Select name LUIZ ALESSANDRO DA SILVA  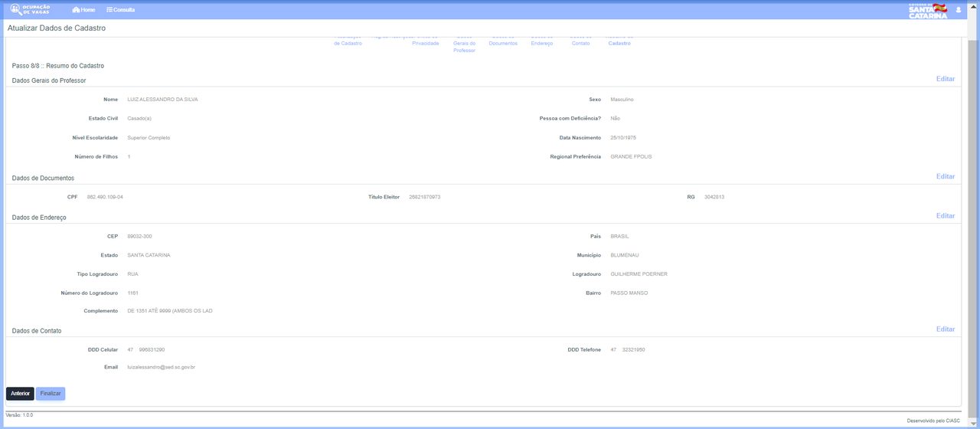(x=162, y=100)
